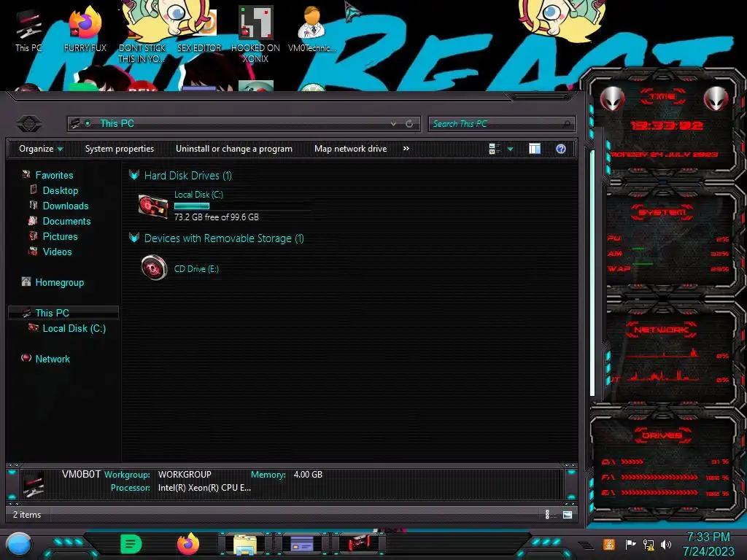Click Uninstall or change a program
Image resolution: width=747 pixels, height=560 pixels.
[234, 149]
